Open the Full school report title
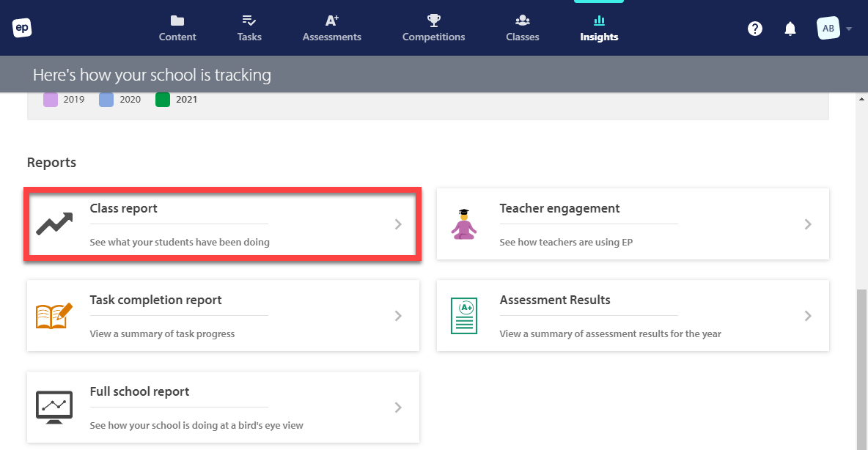 139,392
